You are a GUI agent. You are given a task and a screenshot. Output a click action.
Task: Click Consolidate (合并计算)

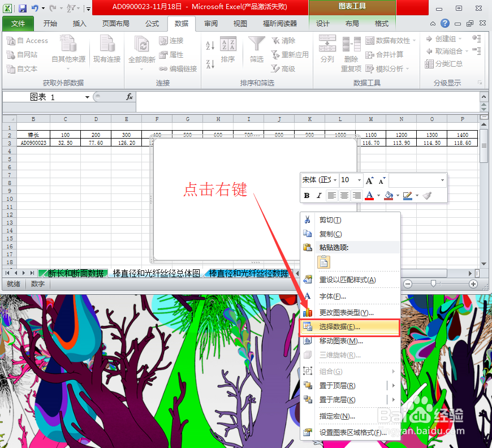385,55
